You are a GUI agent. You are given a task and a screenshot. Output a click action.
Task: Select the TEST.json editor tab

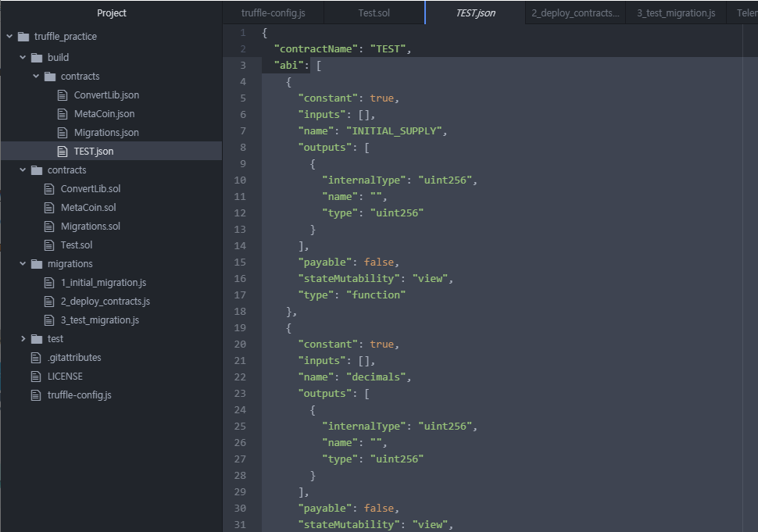click(x=475, y=13)
